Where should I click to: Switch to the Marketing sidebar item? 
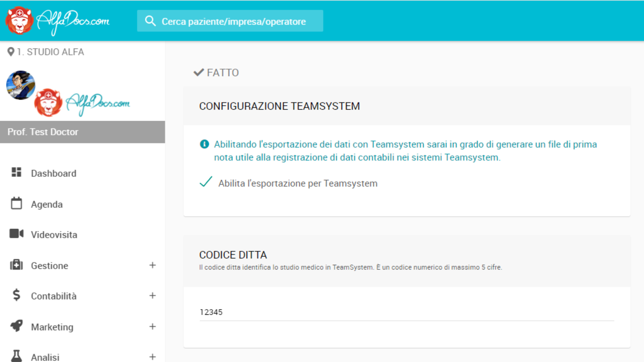click(52, 327)
